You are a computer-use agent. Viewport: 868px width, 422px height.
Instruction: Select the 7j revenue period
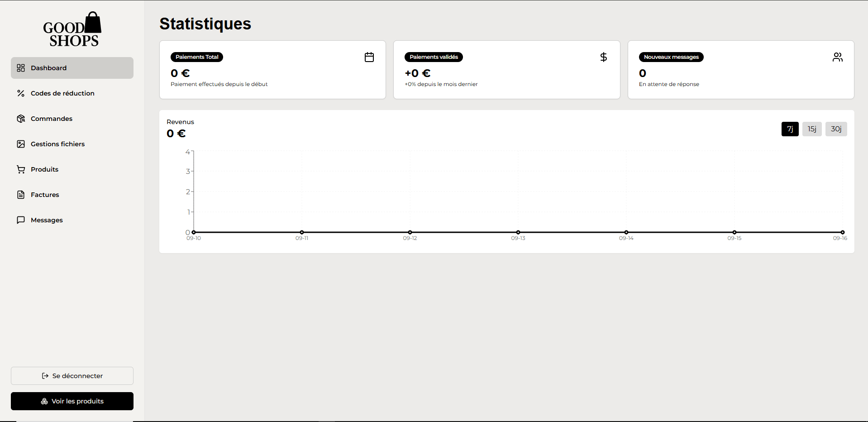pyautogui.click(x=790, y=129)
